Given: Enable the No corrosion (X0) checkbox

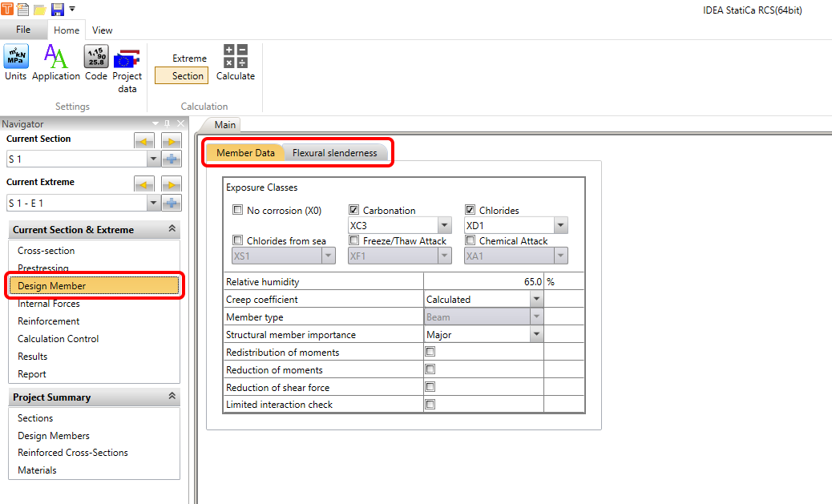Looking at the screenshot, I should pos(237,211).
